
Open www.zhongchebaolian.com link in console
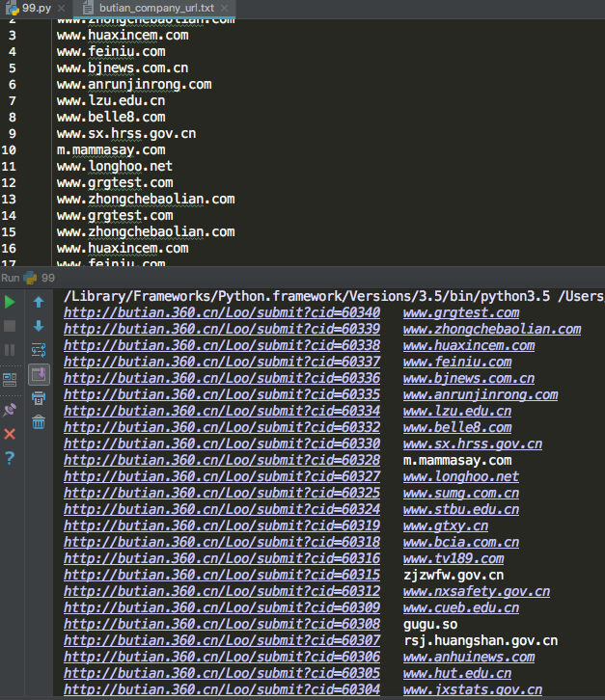492,329
